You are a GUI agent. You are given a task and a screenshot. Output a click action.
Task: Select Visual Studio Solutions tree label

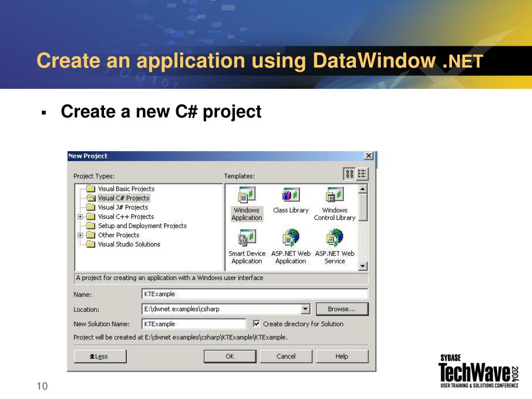click(129, 244)
